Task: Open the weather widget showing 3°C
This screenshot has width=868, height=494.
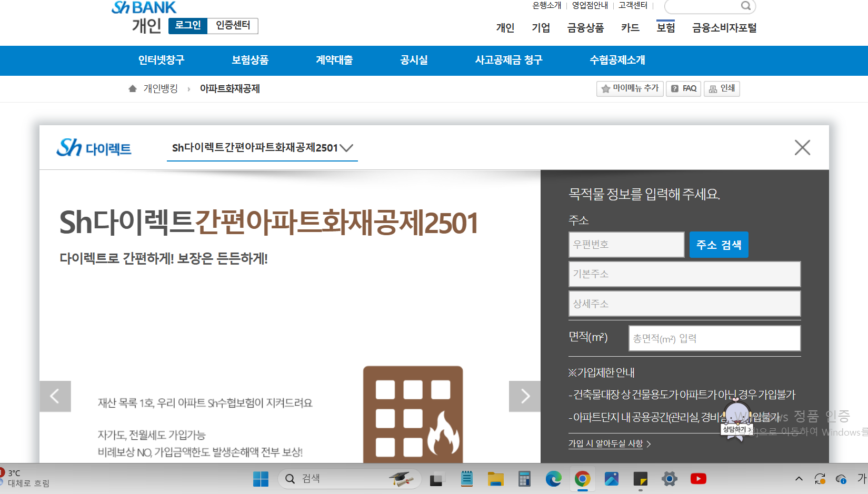Action: [x=25, y=478]
